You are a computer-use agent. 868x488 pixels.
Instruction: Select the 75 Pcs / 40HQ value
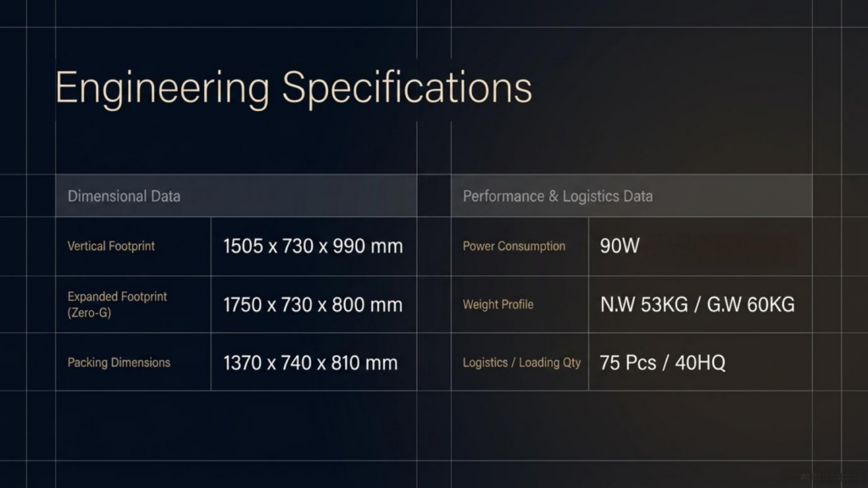[662, 363]
